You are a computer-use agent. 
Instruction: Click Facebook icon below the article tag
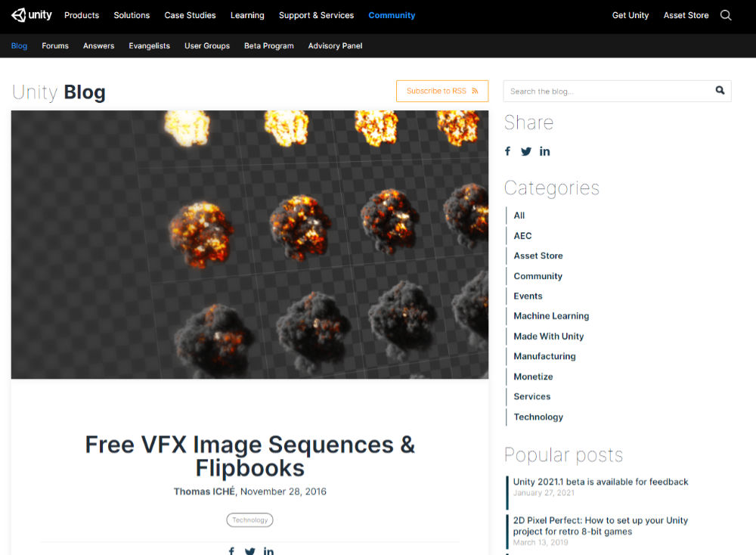tap(231, 551)
